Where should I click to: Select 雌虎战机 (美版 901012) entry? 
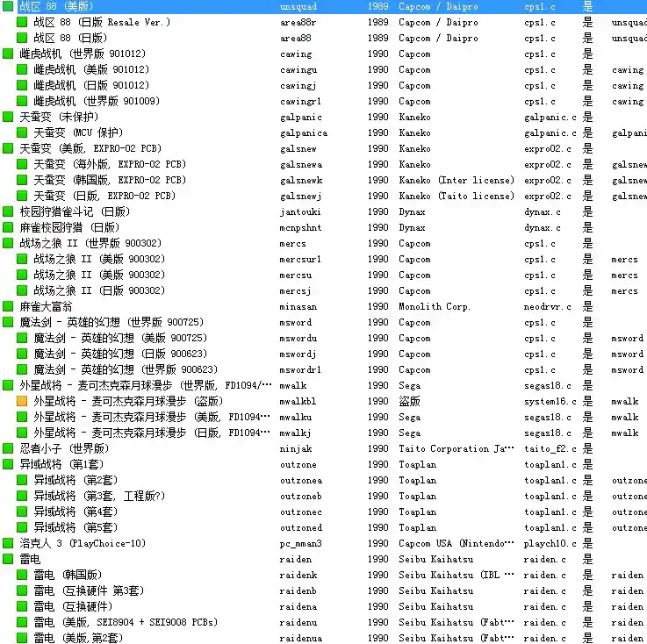click(x=91, y=69)
